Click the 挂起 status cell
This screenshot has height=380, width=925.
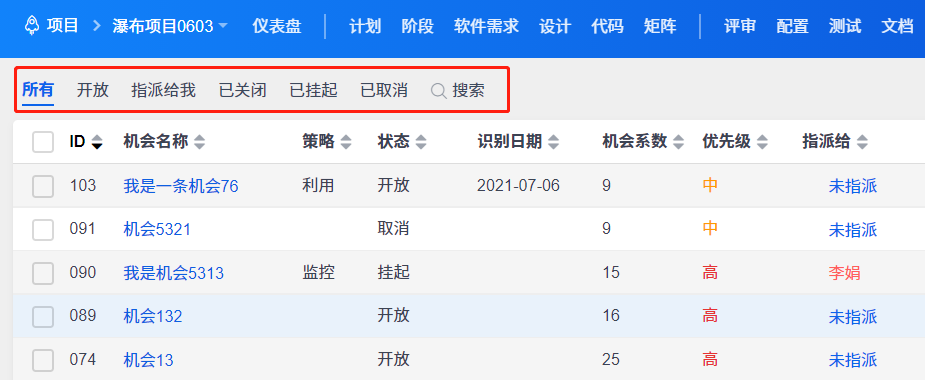click(x=393, y=273)
